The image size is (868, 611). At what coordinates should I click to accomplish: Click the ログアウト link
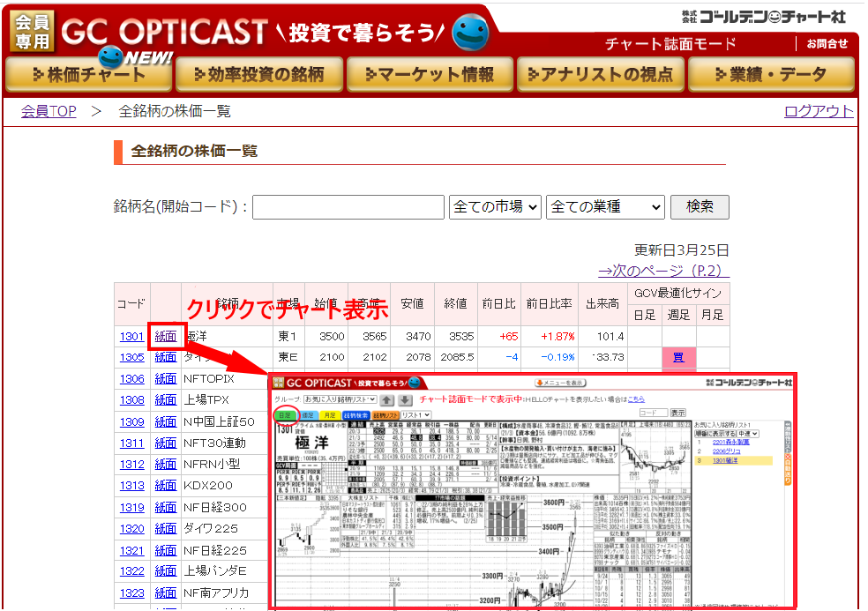819,111
